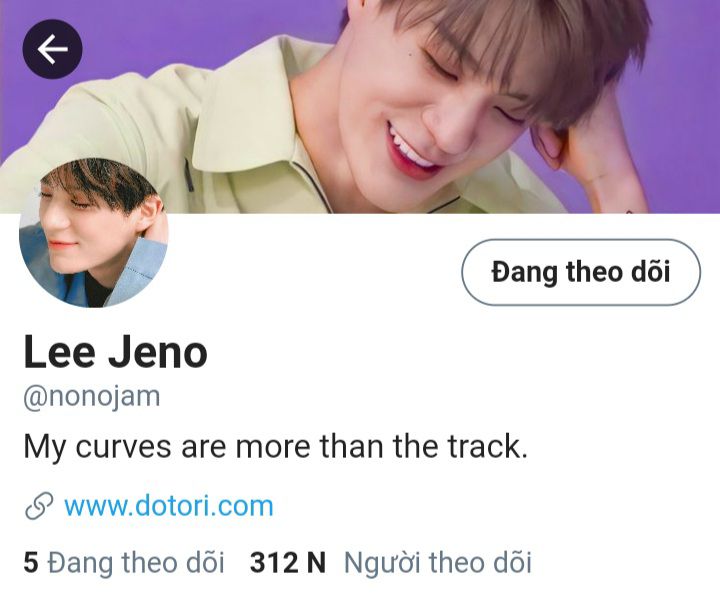Open the 5 Đang theo dõi following list

[124, 563]
